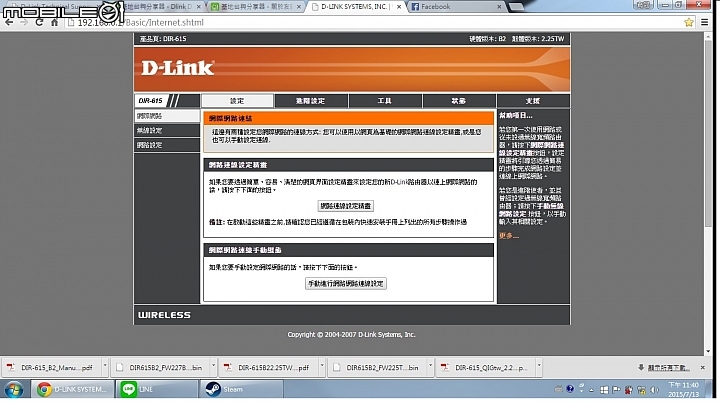This screenshot has width=720, height=404.
Task: Close the downloads bar
Action: click(703, 367)
